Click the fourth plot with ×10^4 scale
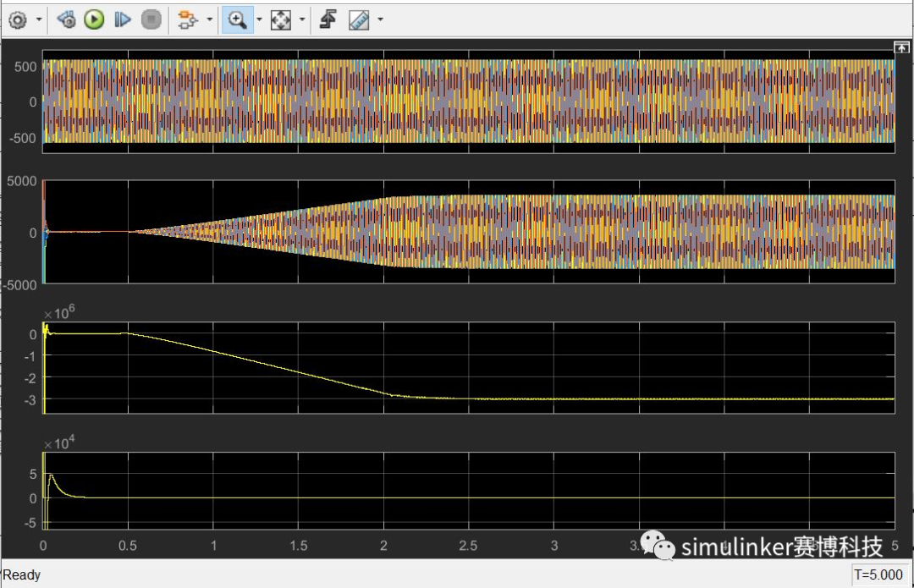Screen dimensions: 914x588 tap(469, 491)
